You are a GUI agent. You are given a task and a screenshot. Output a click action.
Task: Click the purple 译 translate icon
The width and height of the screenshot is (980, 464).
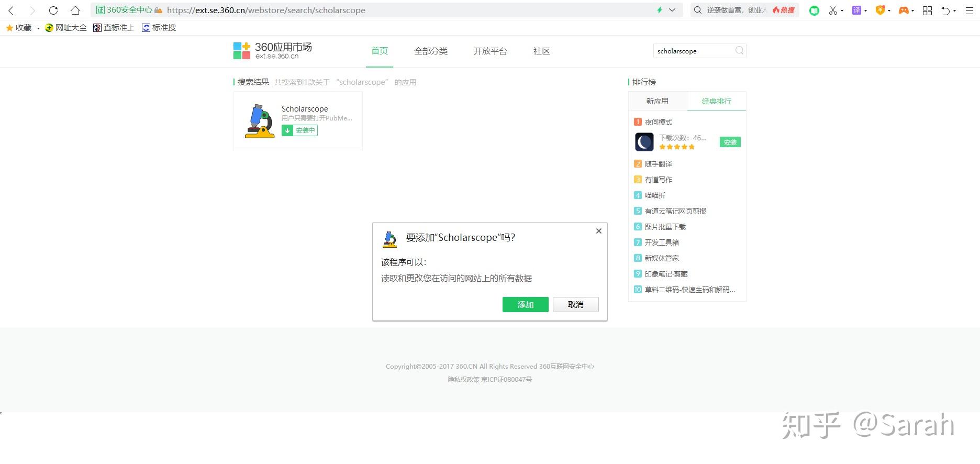[856, 10]
